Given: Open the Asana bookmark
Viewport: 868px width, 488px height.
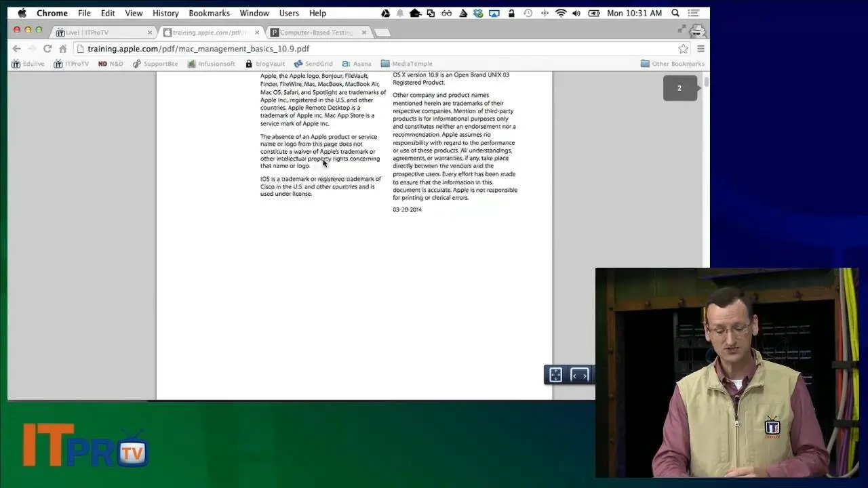Looking at the screenshot, I should pyautogui.click(x=357, y=64).
